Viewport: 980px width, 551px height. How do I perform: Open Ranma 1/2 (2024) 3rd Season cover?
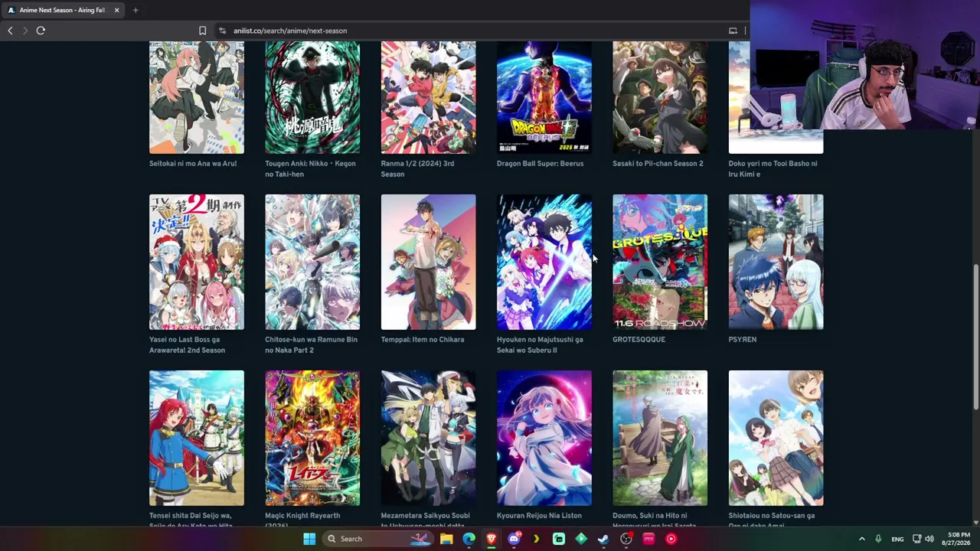(428, 98)
